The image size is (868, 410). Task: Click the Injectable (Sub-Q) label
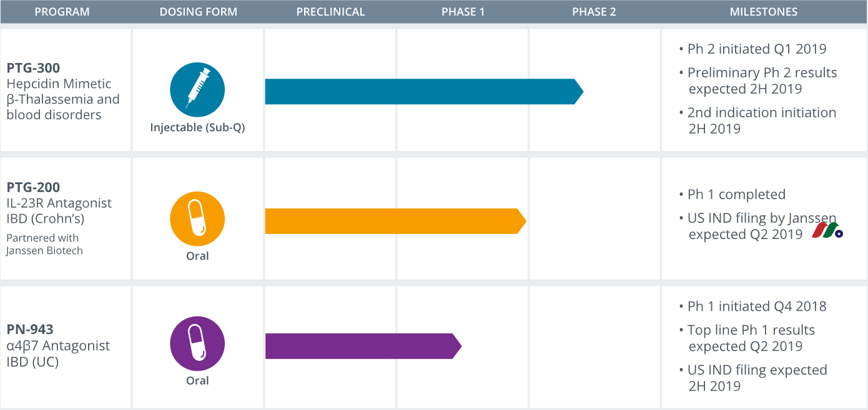[x=197, y=128]
